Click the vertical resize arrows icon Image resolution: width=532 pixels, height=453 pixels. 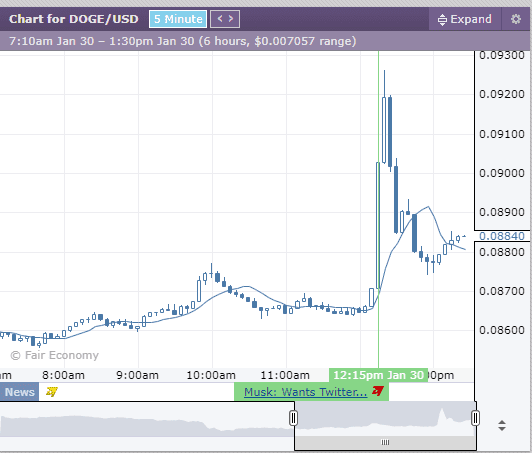click(x=502, y=426)
